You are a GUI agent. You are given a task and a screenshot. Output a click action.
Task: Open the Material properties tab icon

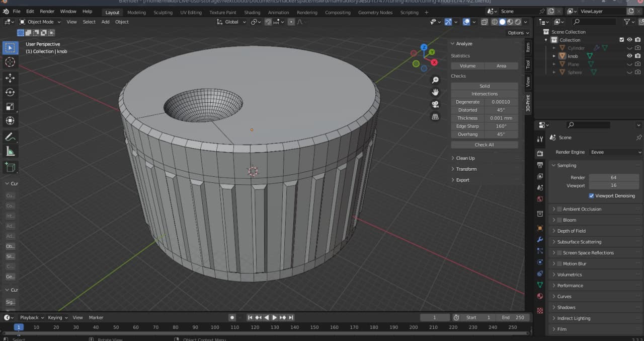pos(540,297)
